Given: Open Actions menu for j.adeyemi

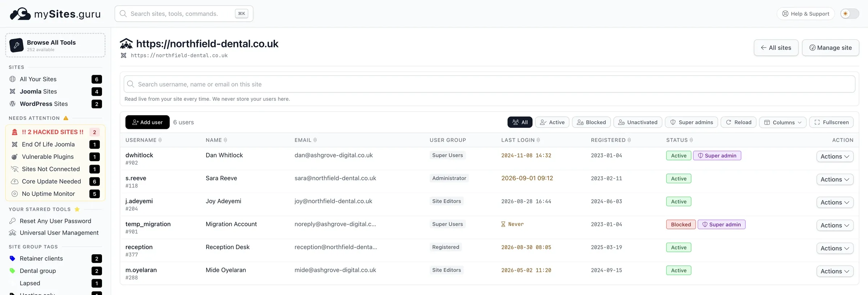Looking at the screenshot, I should (835, 203).
